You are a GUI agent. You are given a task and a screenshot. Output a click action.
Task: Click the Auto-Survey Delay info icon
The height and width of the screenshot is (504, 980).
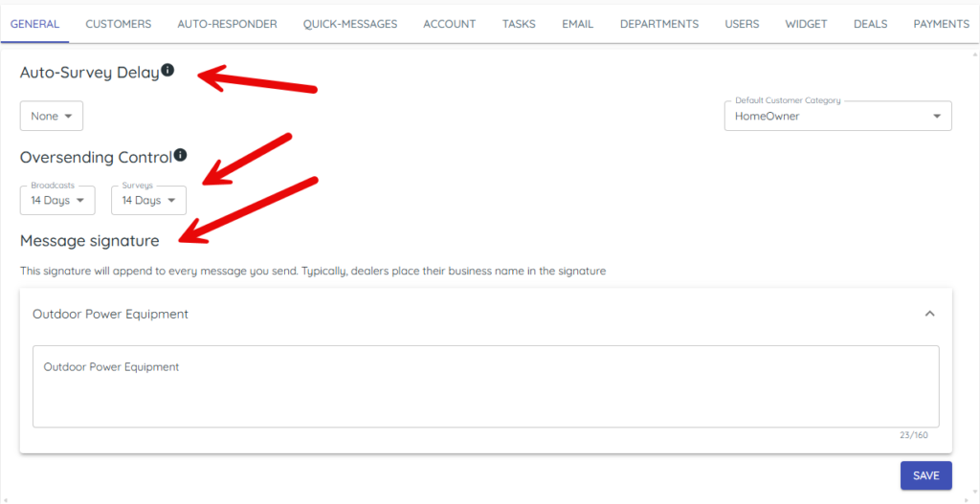(167, 71)
